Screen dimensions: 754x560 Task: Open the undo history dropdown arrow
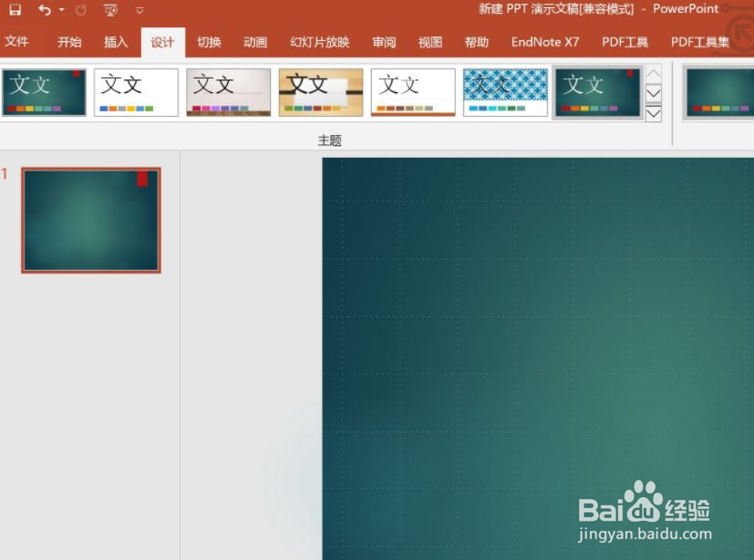pos(62,10)
